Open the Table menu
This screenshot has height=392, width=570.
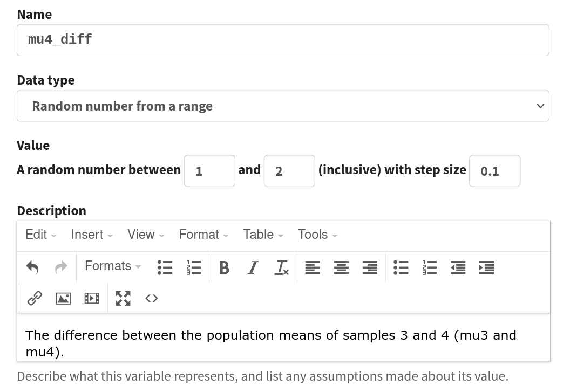click(x=263, y=235)
